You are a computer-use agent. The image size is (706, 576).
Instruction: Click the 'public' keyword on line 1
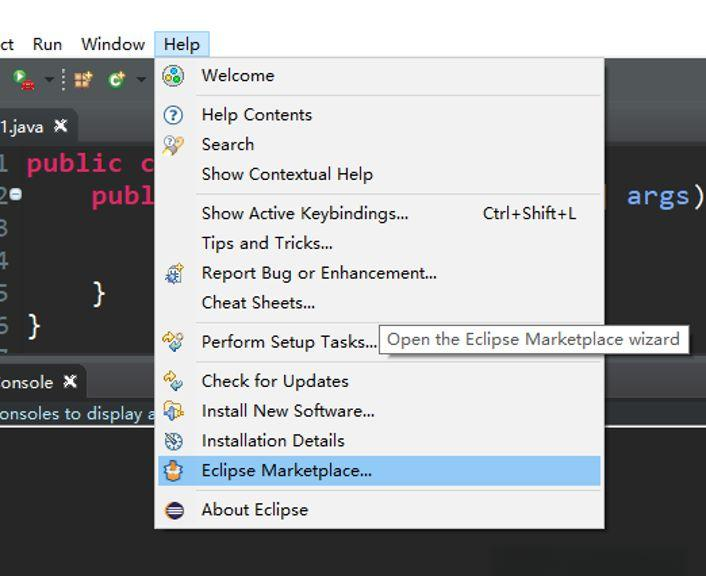(x=75, y=163)
